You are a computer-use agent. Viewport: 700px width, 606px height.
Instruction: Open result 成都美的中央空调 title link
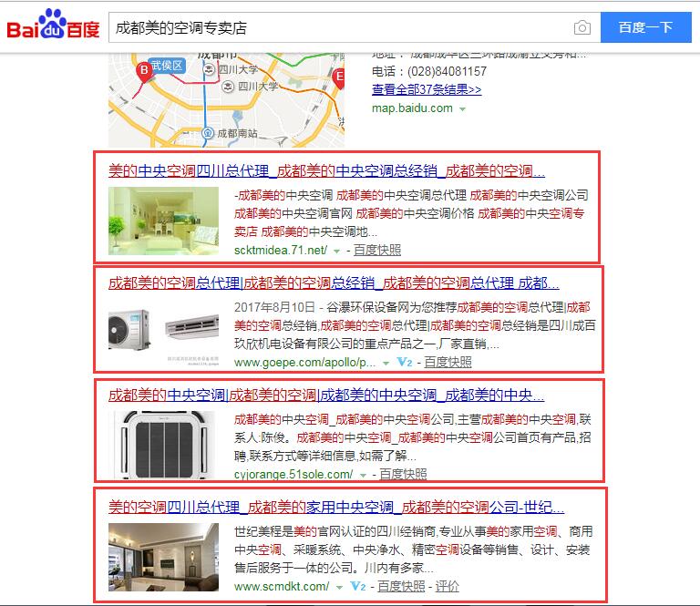coord(326,395)
